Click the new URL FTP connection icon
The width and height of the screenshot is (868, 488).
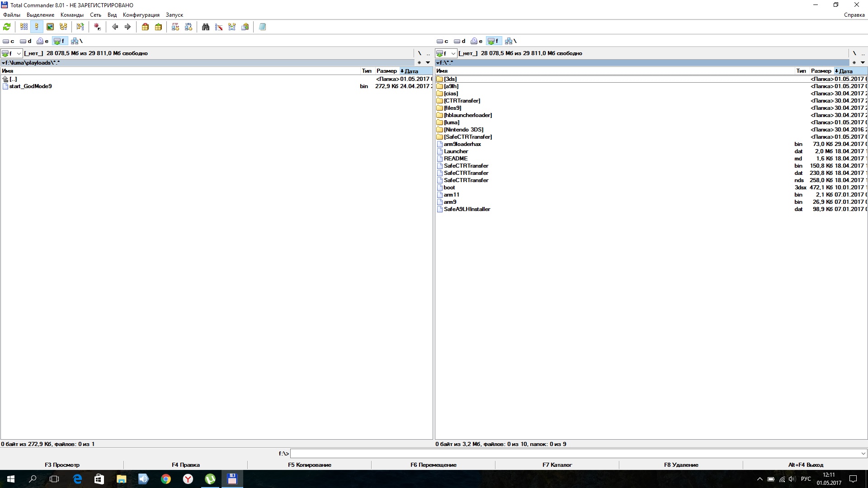pos(189,27)
